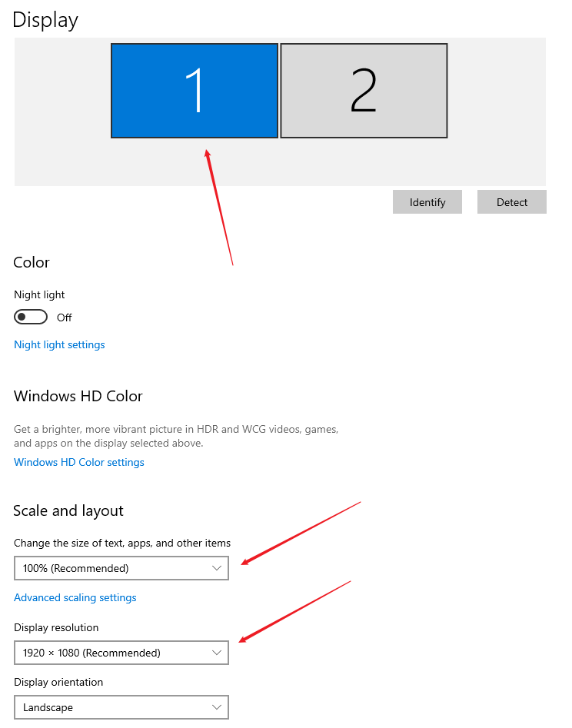Select the display 1 monitor box
572x728 pixels.
(195, 91)
